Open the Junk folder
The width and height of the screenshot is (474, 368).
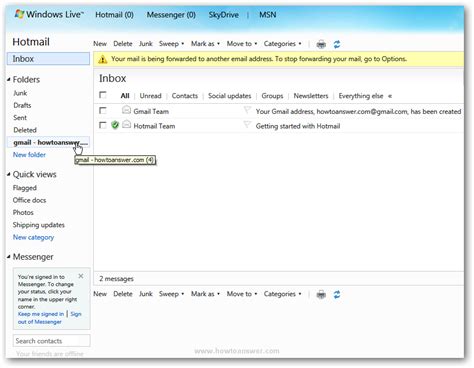[20, 93]
